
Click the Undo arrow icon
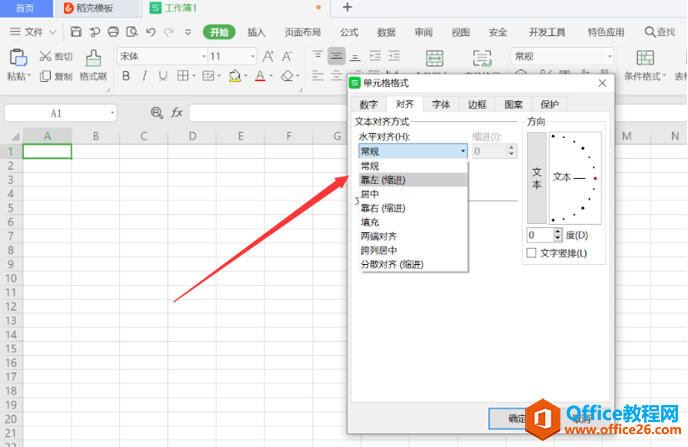coord(150,32)
